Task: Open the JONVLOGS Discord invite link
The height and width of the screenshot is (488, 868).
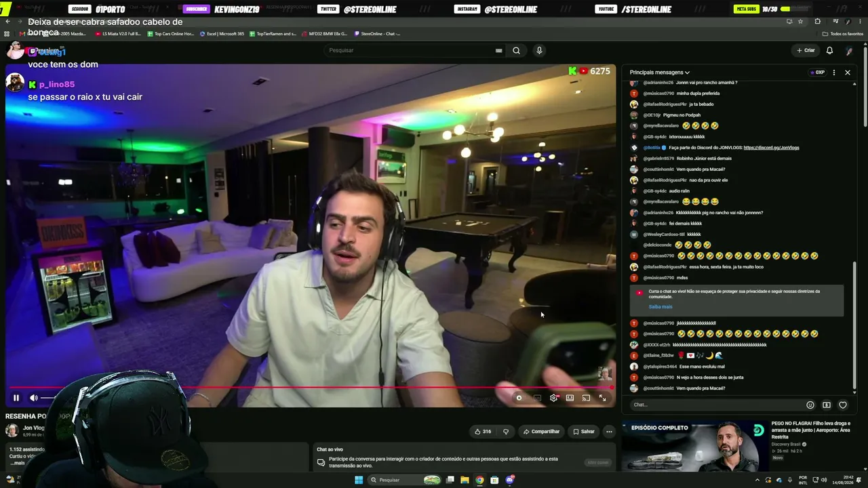Action: [x=771, y=147]
